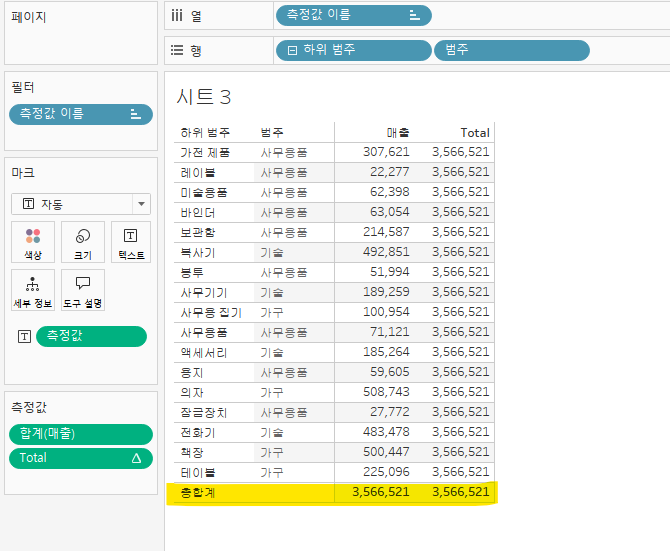Click the 필터 shelf header
Image resolution: width=670 pixels, height=551 pixels.
[x=23, y=88]
